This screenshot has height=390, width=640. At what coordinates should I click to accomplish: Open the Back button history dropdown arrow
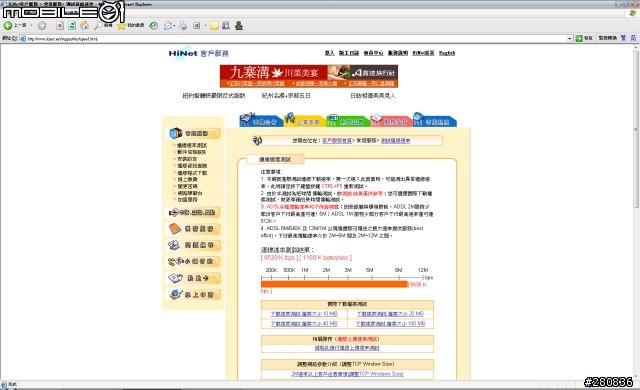[31, 26]
